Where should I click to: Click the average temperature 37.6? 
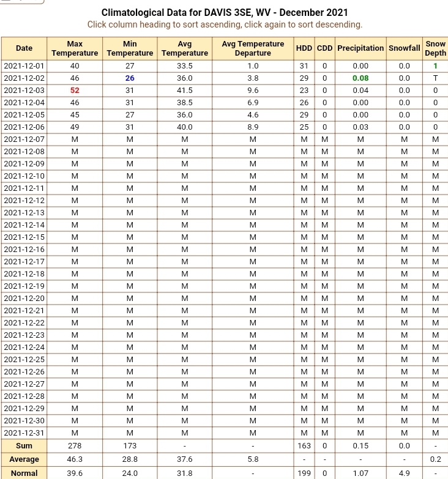[185, 459]
